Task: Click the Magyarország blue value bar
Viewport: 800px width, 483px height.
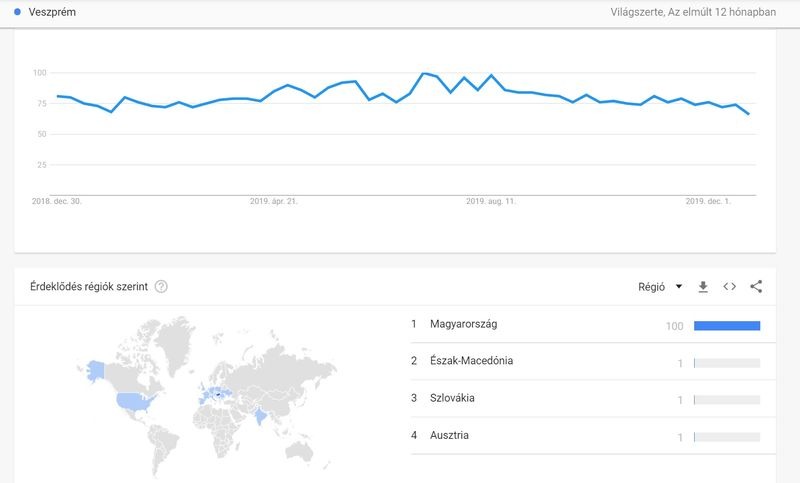Action: (x=727, y=325)
